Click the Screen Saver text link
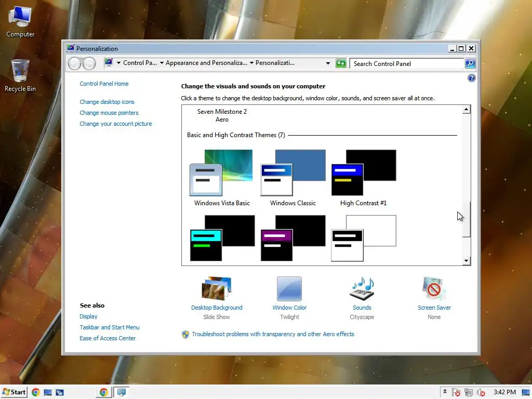 [434, 308]
